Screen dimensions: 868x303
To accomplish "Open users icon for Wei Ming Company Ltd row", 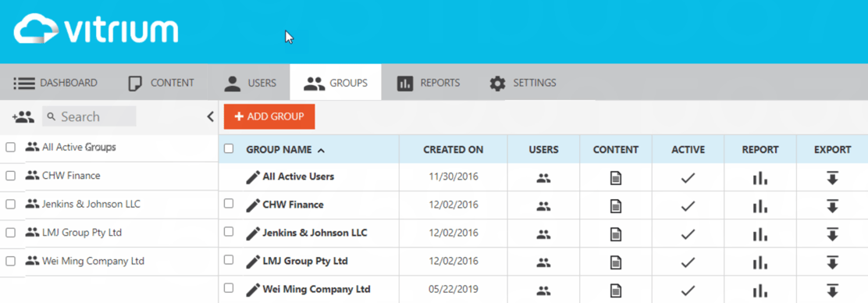I will (543, 291).
